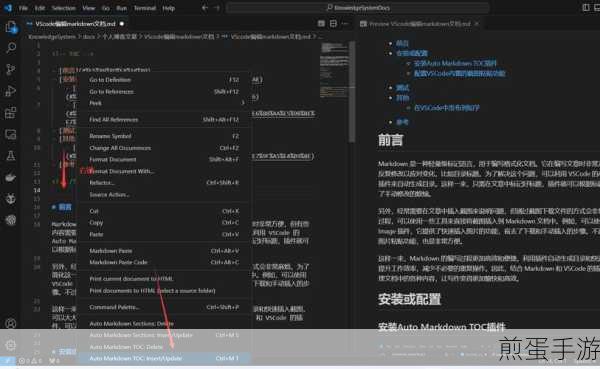Click the Open Preview to the Side icon
This screenshot has width=600, height=369.
[321, 24]
